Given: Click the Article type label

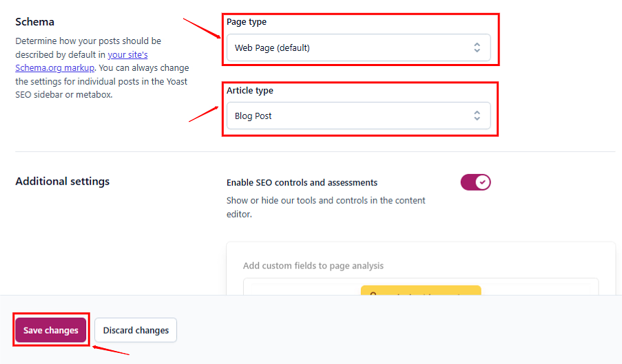Looking at the screenshot, I should 250,90.
